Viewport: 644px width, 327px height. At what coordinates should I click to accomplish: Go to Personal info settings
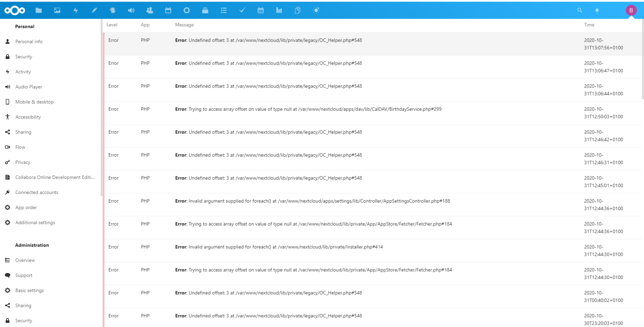[29, 42]
